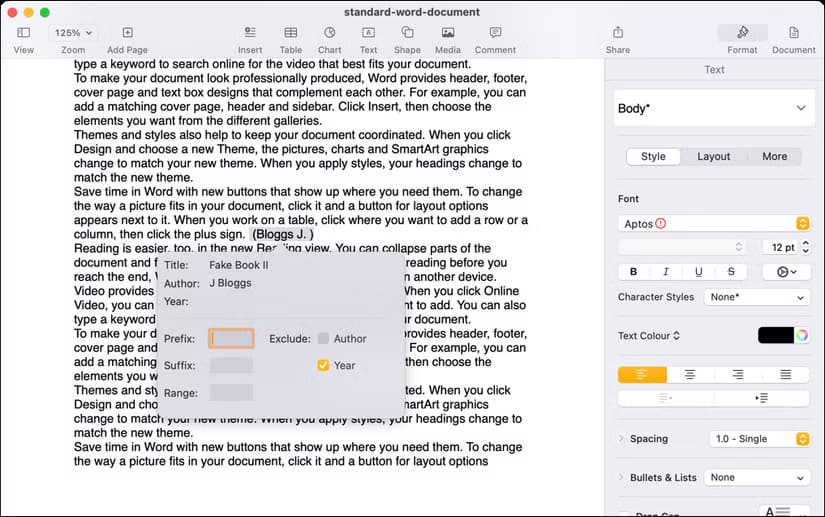Expand the Spacing section
Image resolution: width=825 pixels, height=517 pixels.
[621, 439]
